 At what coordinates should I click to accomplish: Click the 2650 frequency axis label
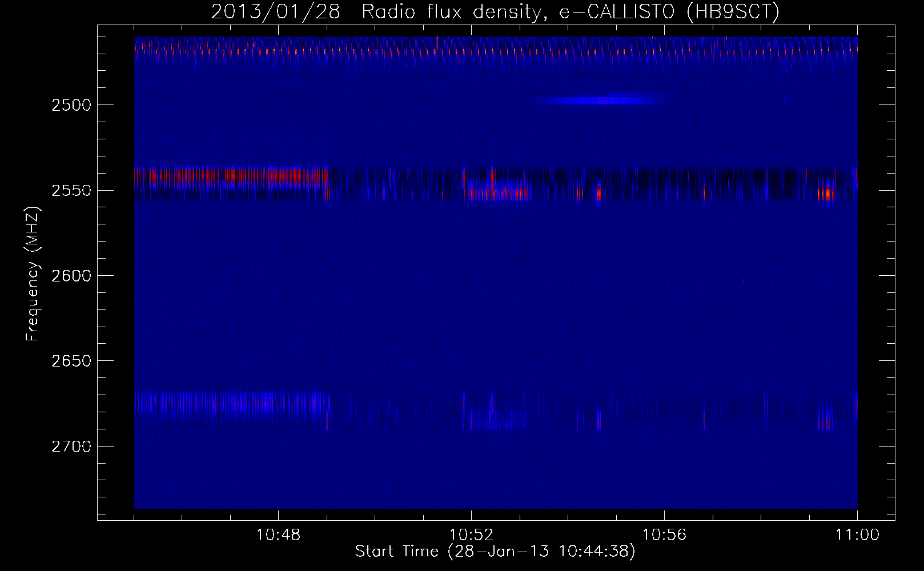pyautogui.click(x=71, y=361)
